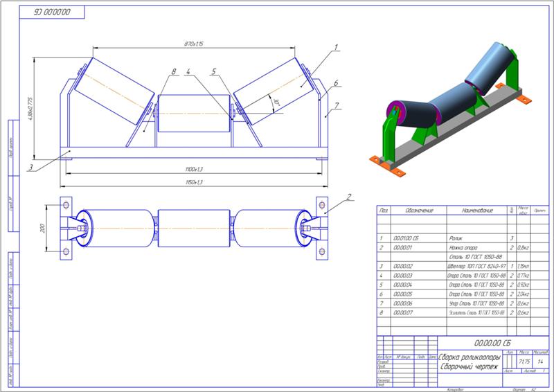The width and height of the screenshot is (554, 392).
Task: Select the mass value 71,75 in title block
Action: (x=524, y=361)
